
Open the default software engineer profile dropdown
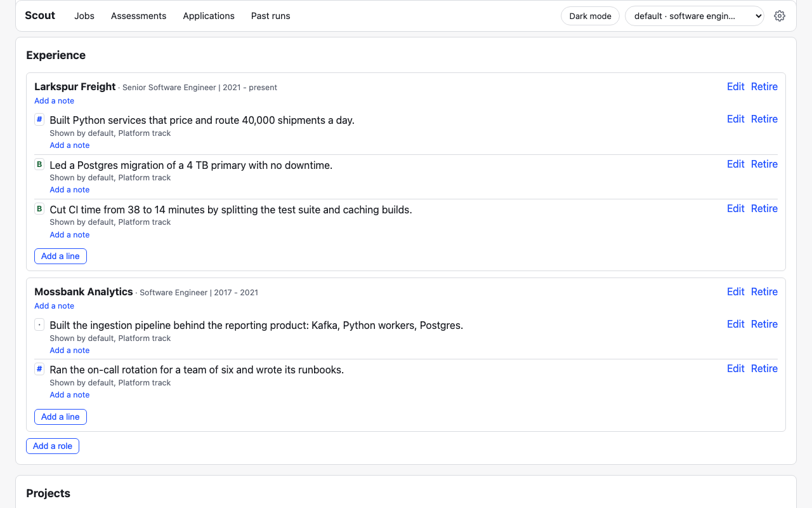pos(695,16)
